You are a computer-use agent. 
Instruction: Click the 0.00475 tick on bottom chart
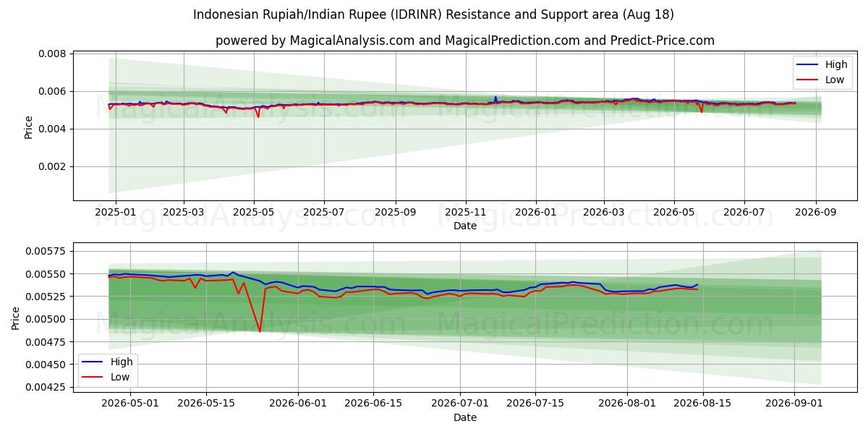46,342
